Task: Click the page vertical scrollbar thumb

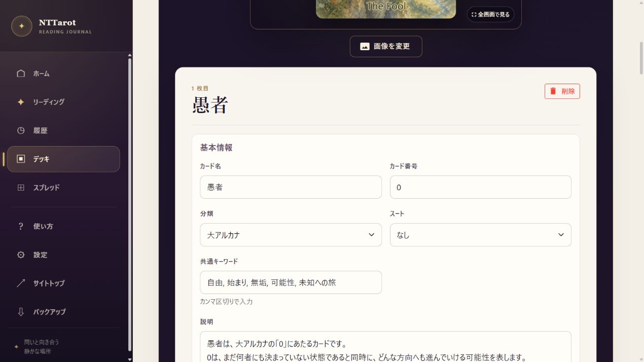Action: pos(640,58)
